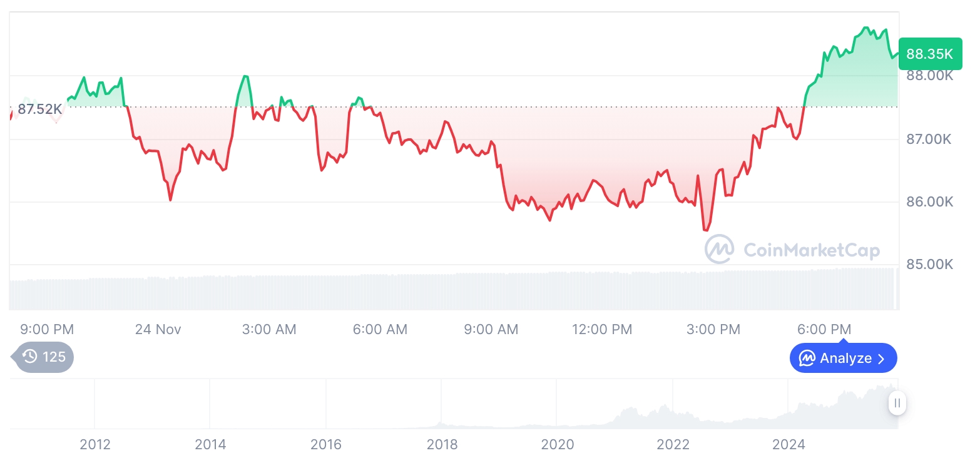
Task: Open the 125 history events badge
Action: [x=44, y=357]
